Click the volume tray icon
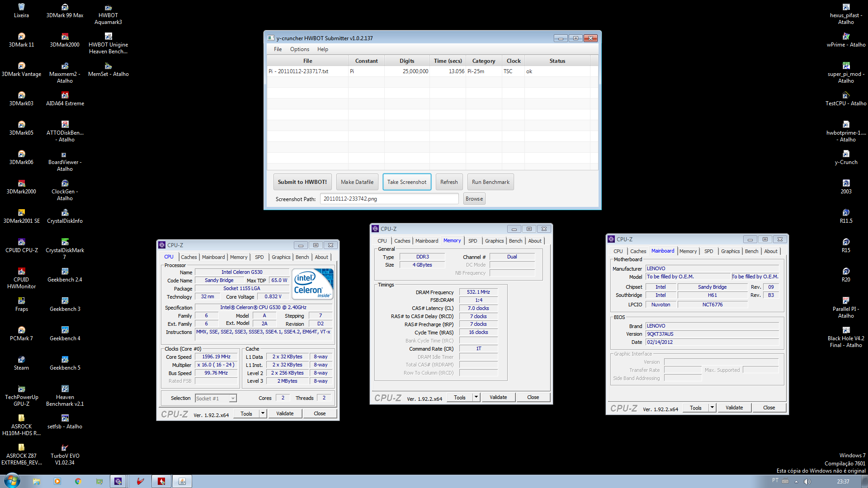This screenshot has width=868, height=488. tap(807, 481)
